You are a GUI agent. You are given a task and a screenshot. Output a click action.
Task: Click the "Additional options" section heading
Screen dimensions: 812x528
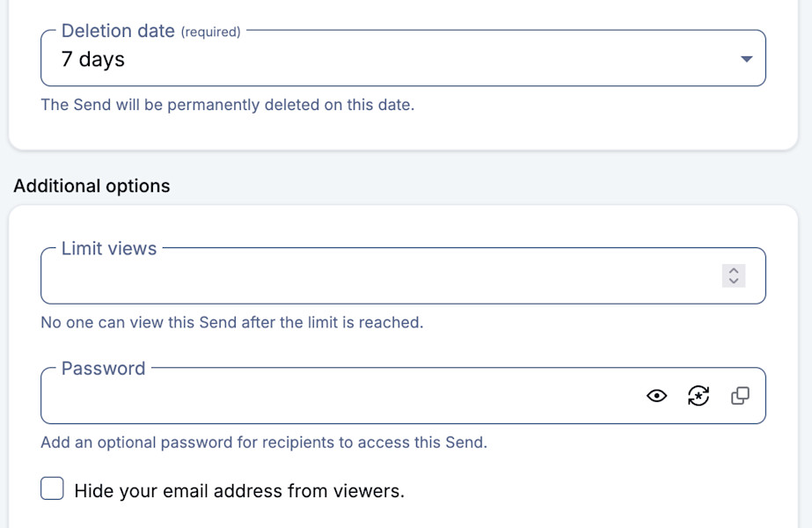click(91, 186)
